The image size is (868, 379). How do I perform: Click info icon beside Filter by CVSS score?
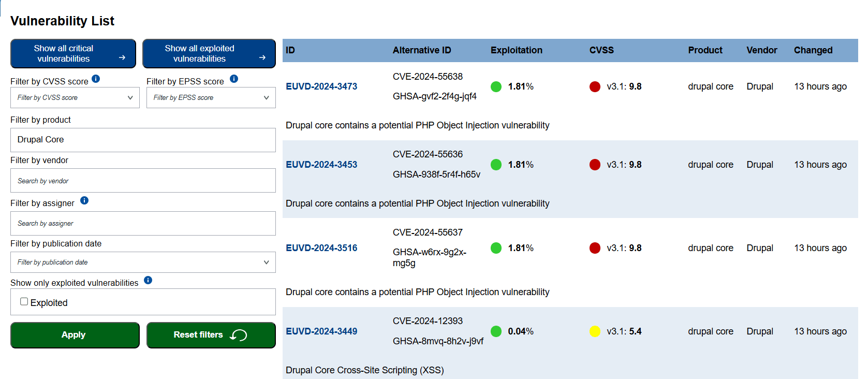[96, 79]
